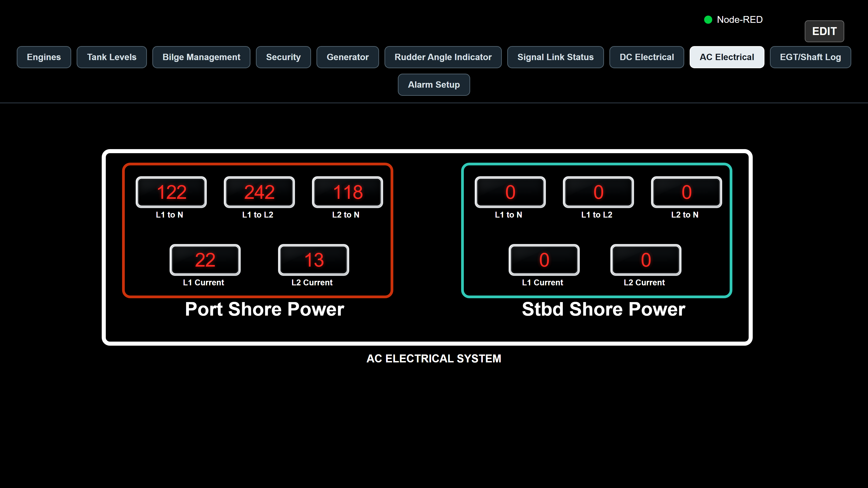Viewport: 868px width, 488px height.
Task: Click the Stbd L2 to N voltage display
Action: tap(686, 192)
